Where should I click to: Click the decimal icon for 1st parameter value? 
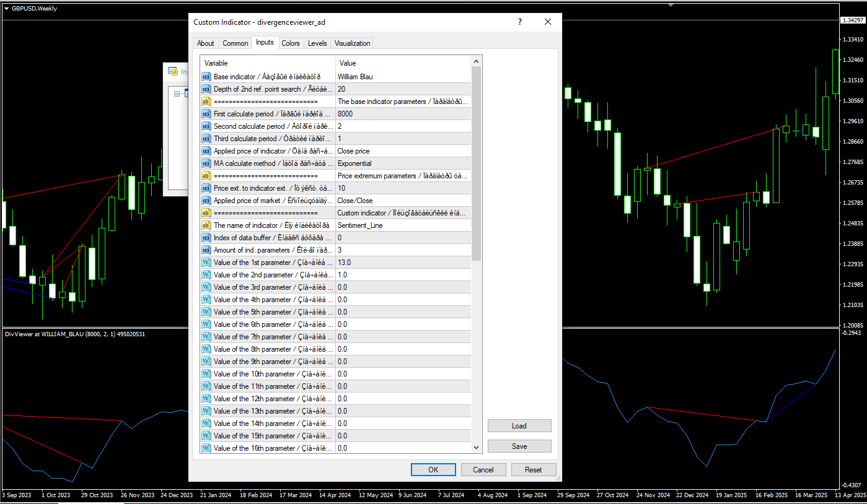[206, 263]
